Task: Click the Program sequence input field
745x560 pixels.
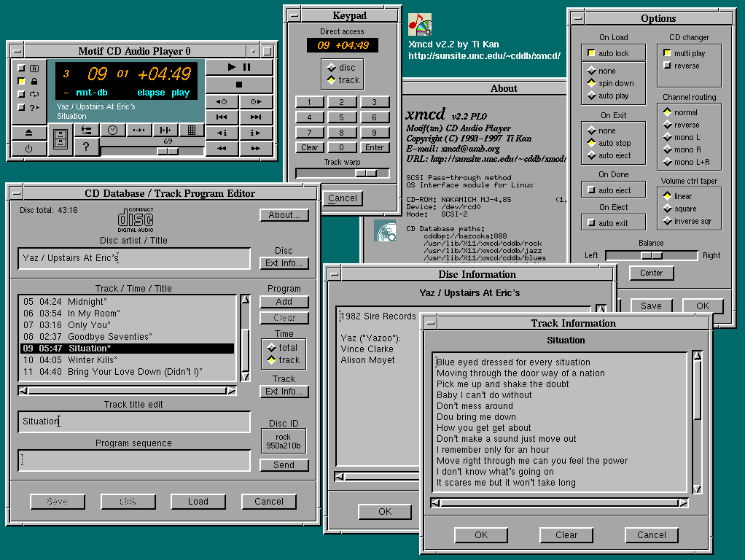Action: [x=134, y=460]
